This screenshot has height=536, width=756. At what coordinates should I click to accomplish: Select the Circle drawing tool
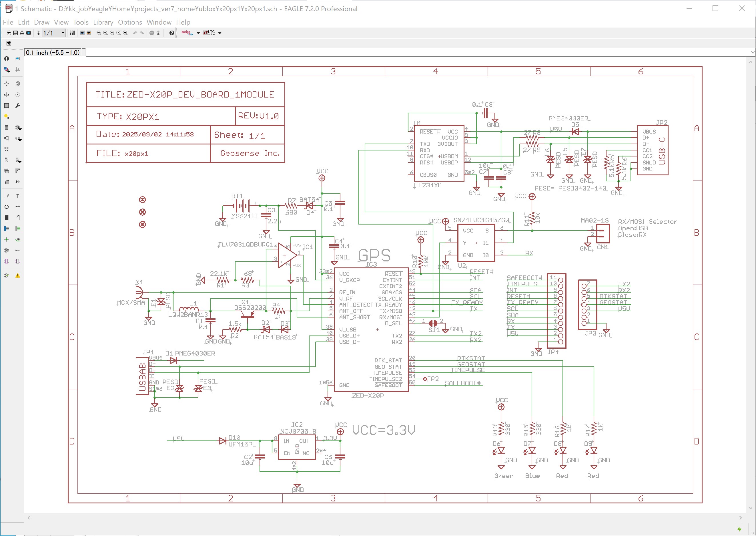click(x=6, y=207)
